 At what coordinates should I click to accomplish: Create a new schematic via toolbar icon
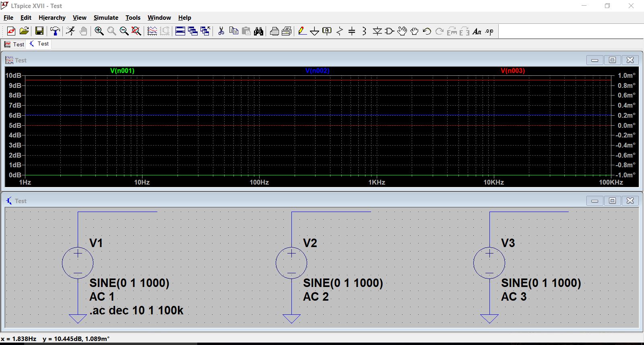[11, 31]
